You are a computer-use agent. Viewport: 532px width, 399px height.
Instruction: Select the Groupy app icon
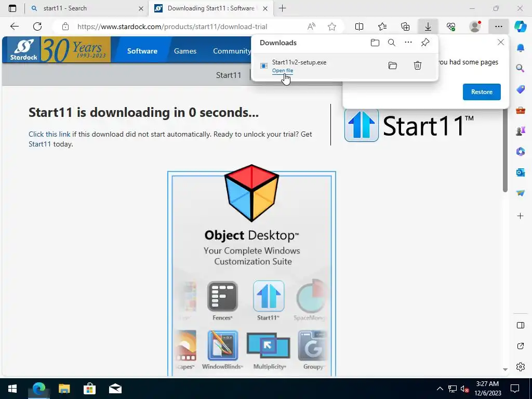coord(312,345)
